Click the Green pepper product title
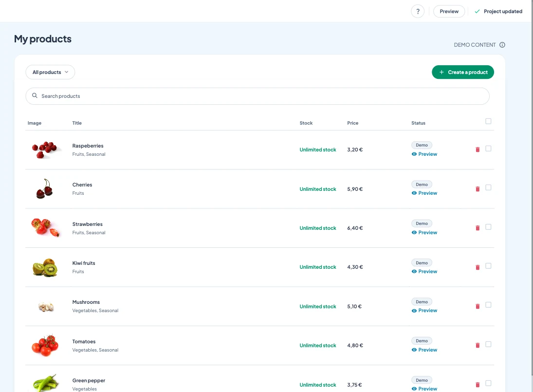This screenshot has height=392, width=533. [x=89, y=380]
